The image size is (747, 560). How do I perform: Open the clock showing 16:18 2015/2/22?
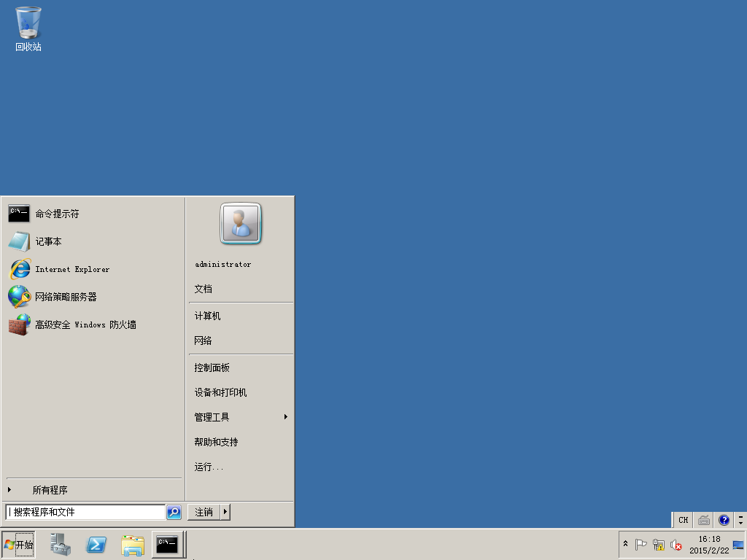click(x=709, y=545)
